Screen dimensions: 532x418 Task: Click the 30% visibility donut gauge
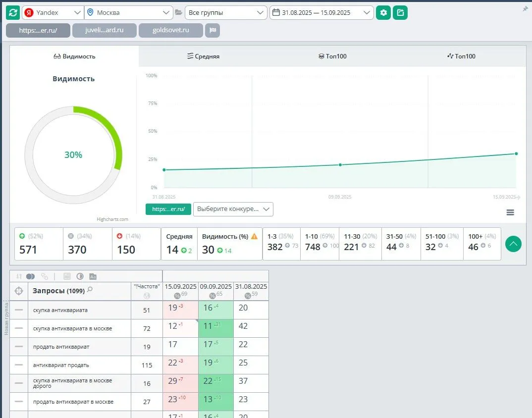(x=73, y=155)
